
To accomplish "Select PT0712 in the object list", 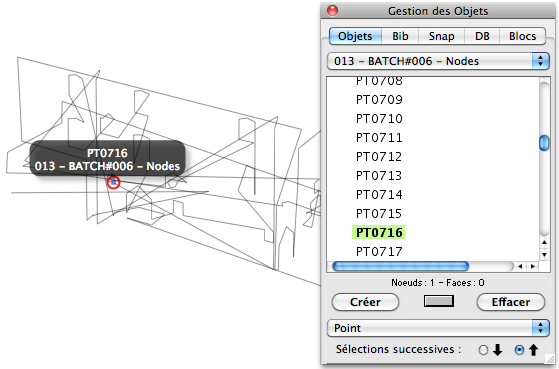I will tap(379, 157).
